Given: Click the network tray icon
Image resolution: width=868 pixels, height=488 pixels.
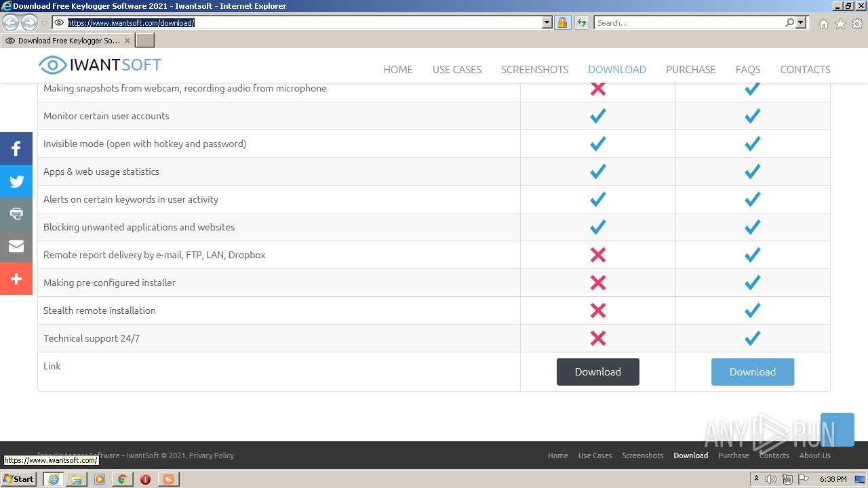Looking at the screenshot, I should coord(787,479).
